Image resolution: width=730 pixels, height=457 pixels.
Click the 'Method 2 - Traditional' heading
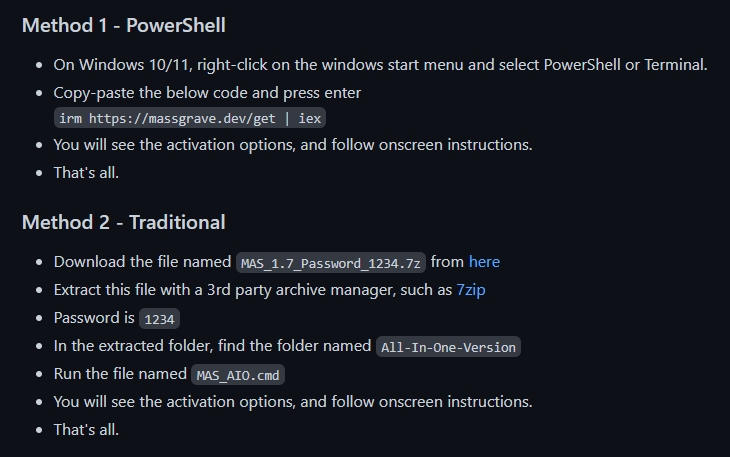[x=123, y=222]
